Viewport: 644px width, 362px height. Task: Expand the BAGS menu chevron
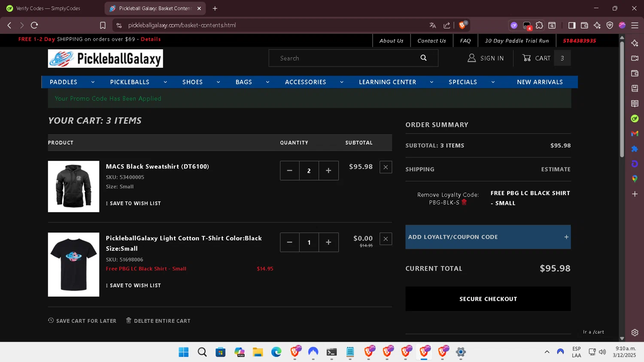267,82
